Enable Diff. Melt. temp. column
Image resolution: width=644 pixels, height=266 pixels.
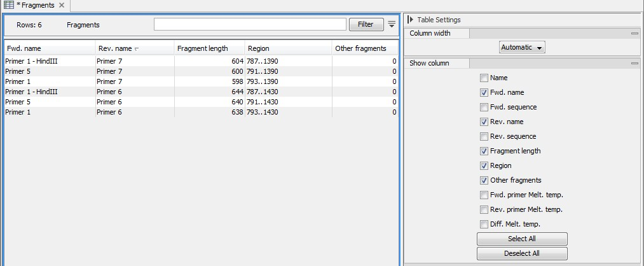coord(484,224)
